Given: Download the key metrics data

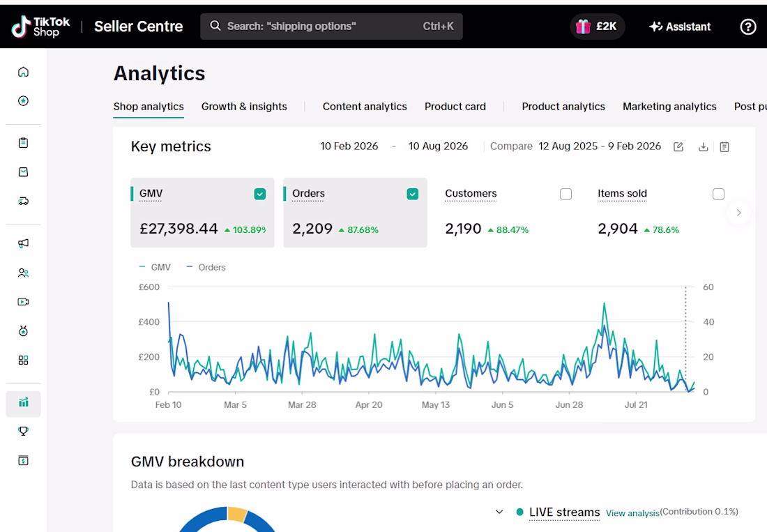Looking at the screenshot, I should 703,146.
